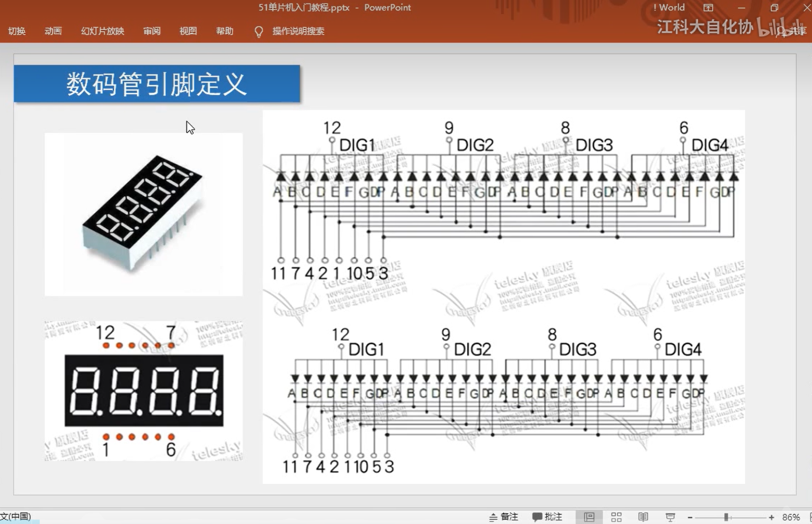Open Slide Sorter view icon
The height and width of the screenshot is (524, 812).
click(x=616, y=517)
